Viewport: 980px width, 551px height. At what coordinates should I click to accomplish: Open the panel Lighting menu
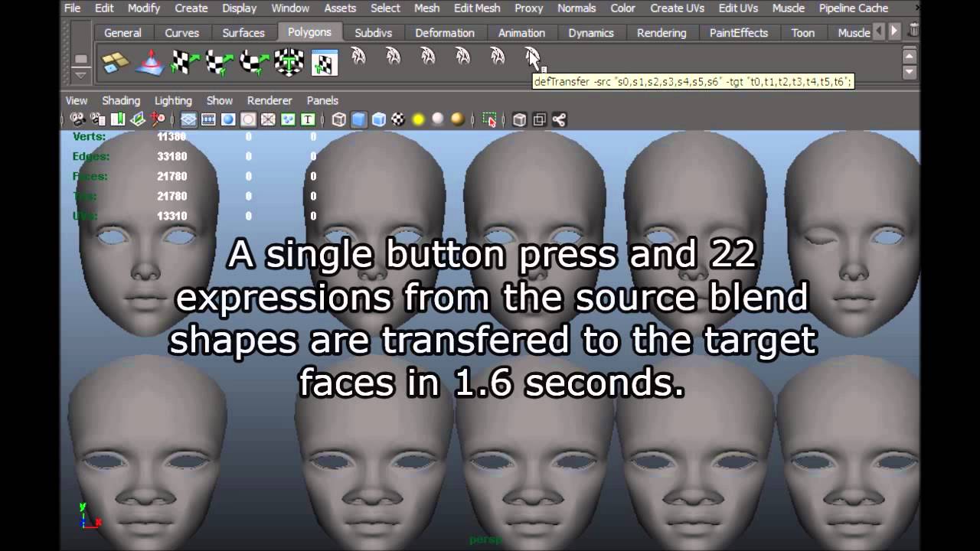(173, 100)
